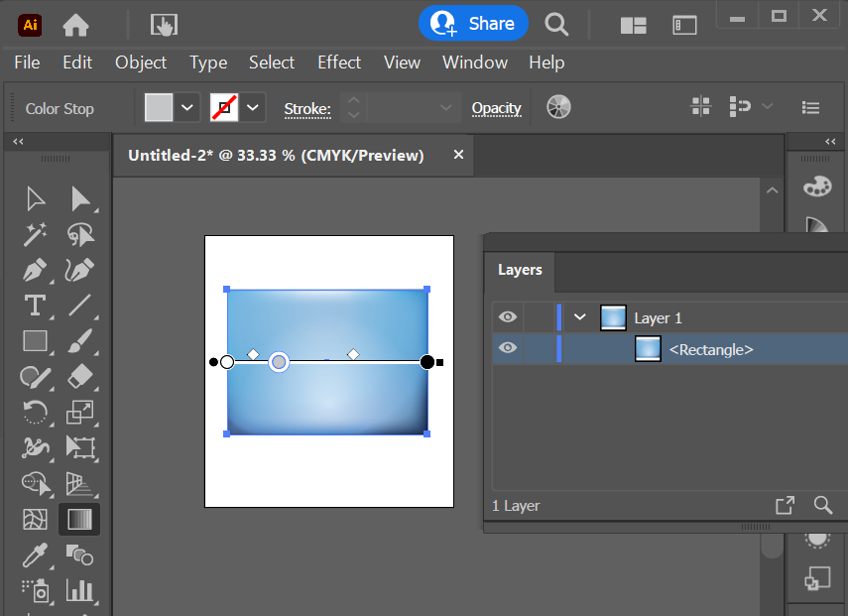Switch to the Layers panel tab
Viewport: 848px width, 616px height.
(x=520, y=269)
